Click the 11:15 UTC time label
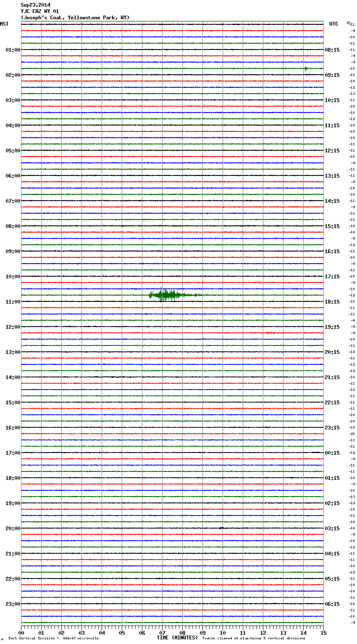The image size is (357, 644). click(x=332, y=126)
